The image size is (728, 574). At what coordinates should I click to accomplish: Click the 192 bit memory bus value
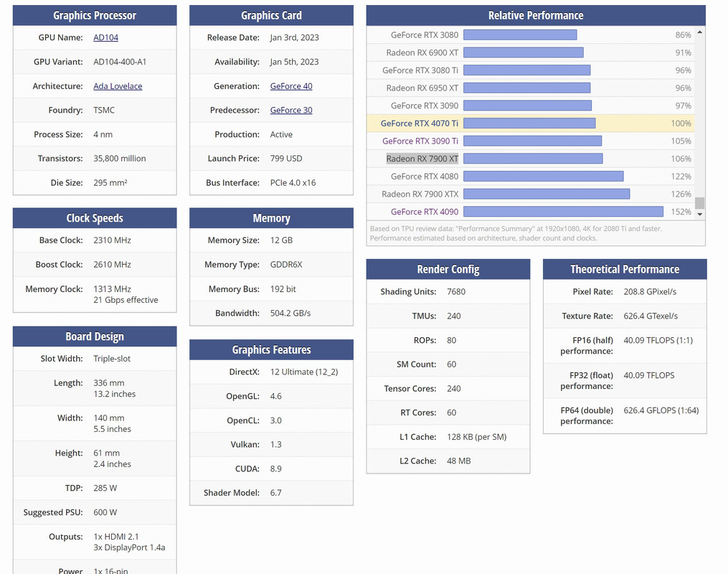click(x=283, y=289)
